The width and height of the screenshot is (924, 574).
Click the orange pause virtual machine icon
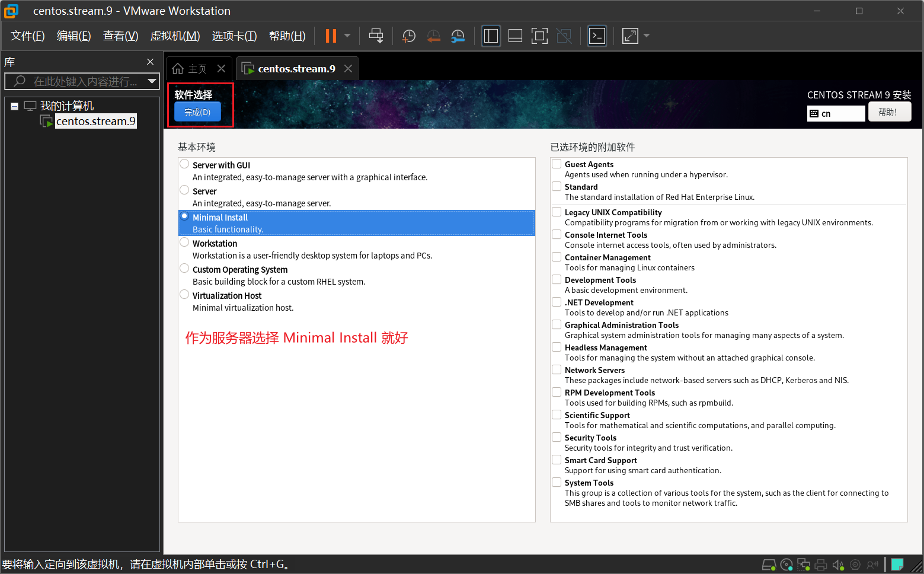pyautogui.click(x=331, y=36)
